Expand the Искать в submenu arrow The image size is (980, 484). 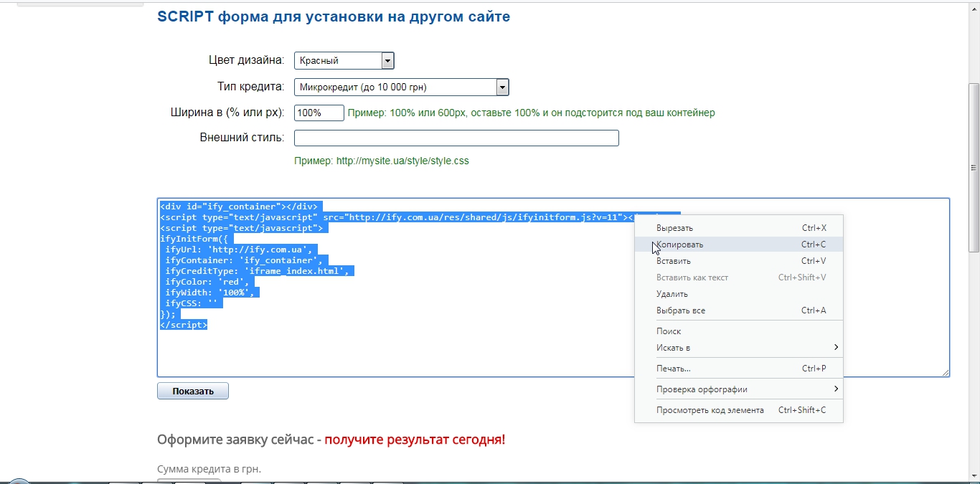point(836,348)
